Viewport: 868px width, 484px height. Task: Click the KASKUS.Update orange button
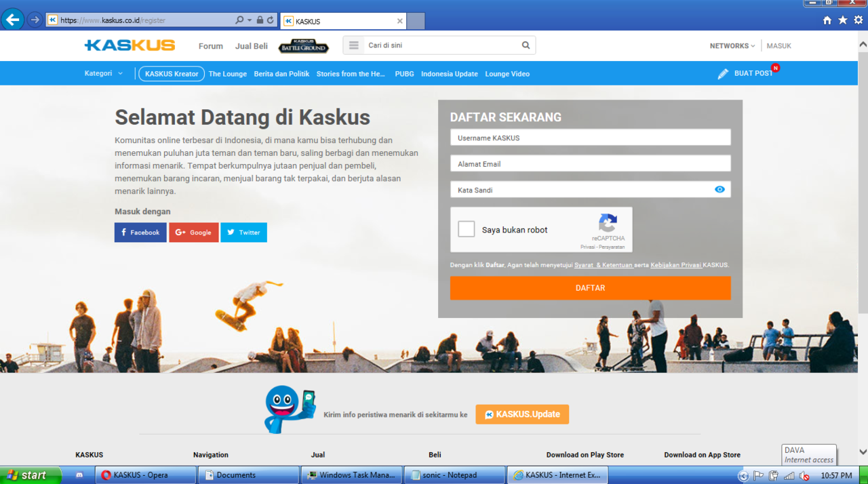click(522, 414)
